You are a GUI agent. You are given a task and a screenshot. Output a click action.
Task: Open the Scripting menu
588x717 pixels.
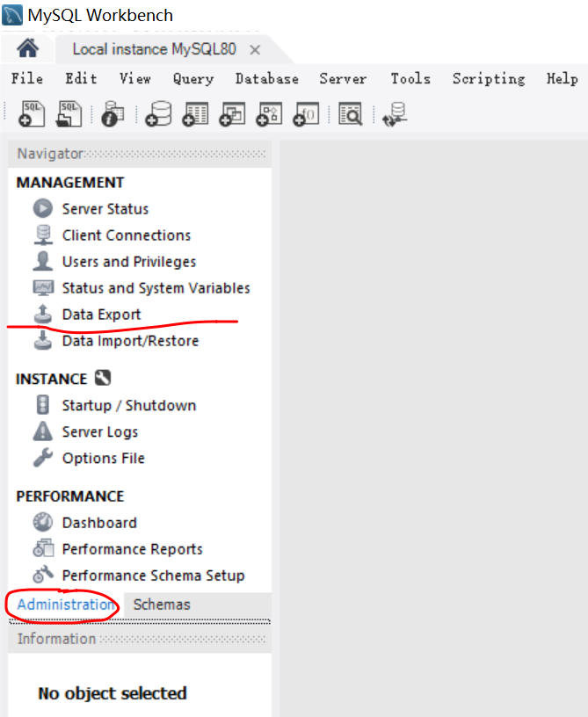489,79
